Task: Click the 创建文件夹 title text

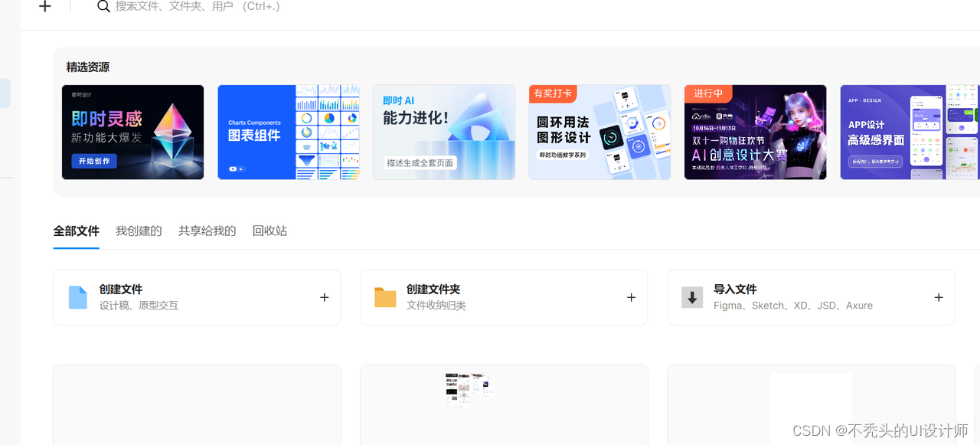Action: [x=433, y=290]
